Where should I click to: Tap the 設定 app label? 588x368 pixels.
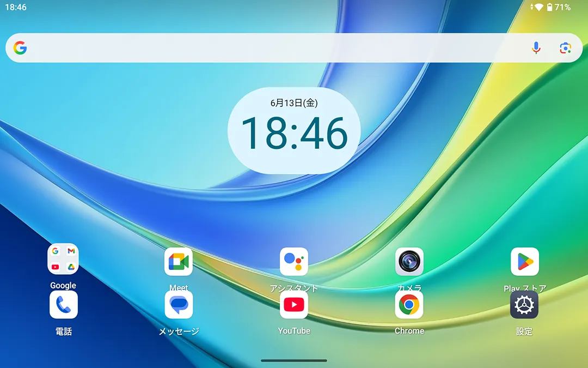point(524,331)
